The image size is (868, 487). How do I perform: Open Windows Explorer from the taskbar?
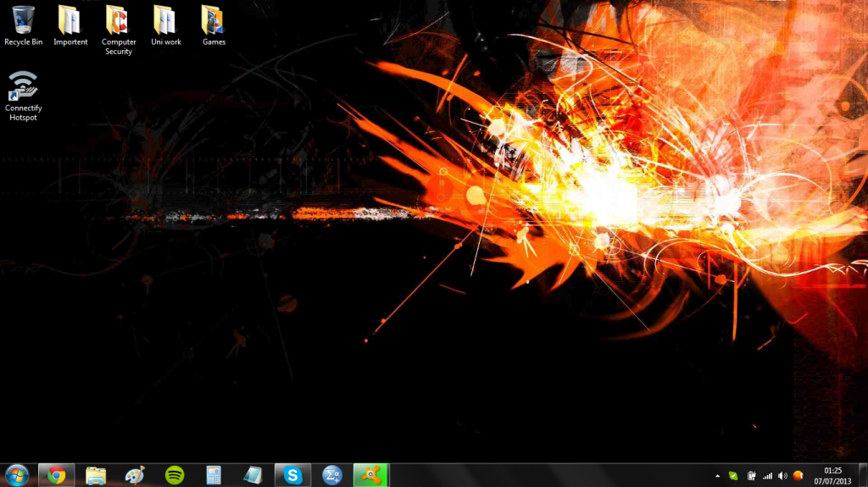click(96, 475)
